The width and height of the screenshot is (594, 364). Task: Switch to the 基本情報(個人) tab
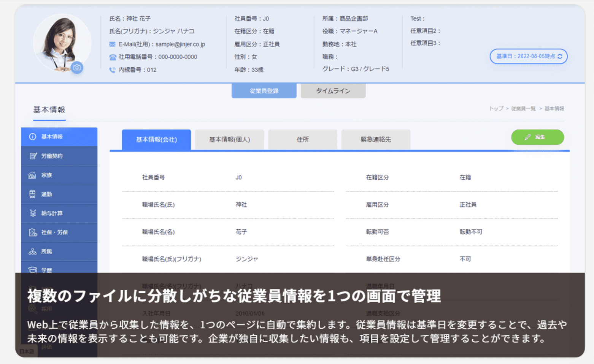(229, 139)
